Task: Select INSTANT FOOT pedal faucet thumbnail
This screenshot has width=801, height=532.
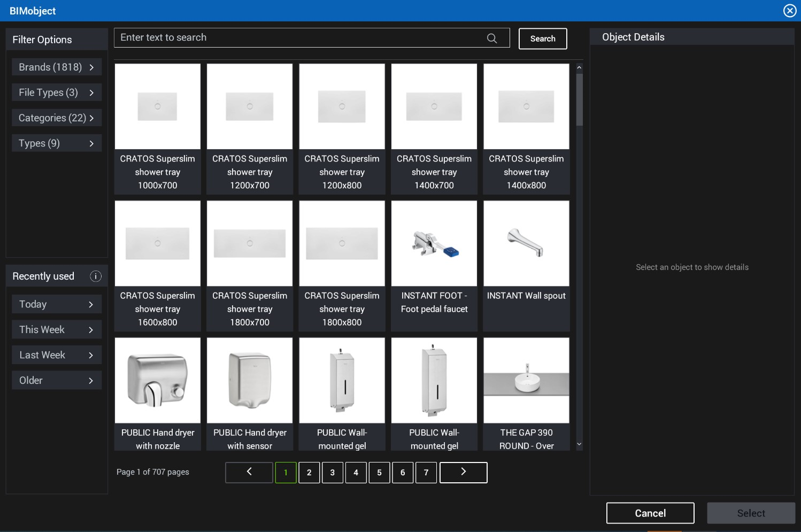Action: (x=434, y=243)
